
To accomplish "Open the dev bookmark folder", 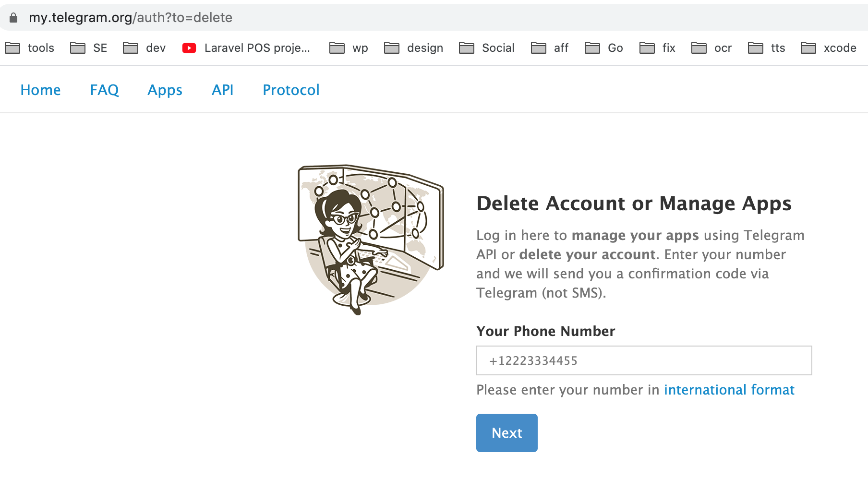I will pyautogui.click(x=145, y=48).
